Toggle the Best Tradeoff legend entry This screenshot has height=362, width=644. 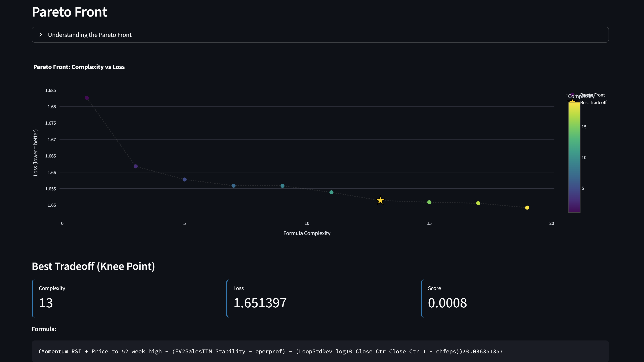[x=593, y=102]
